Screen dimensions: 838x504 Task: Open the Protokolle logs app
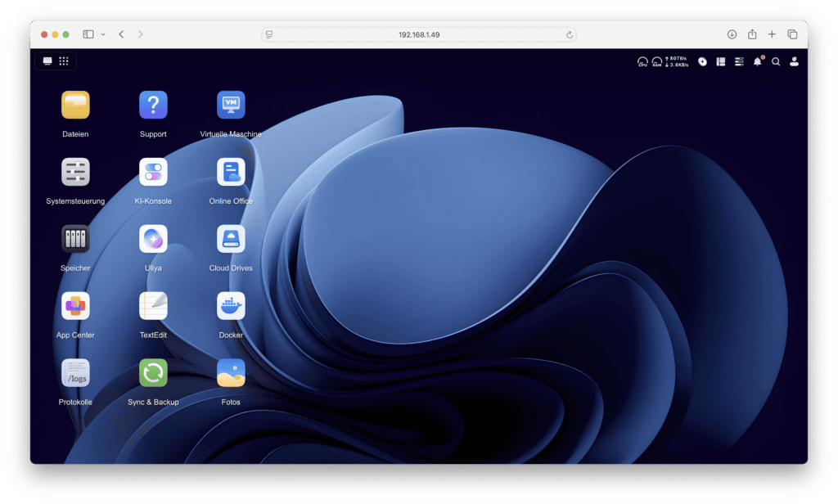[x=75, y=374]
